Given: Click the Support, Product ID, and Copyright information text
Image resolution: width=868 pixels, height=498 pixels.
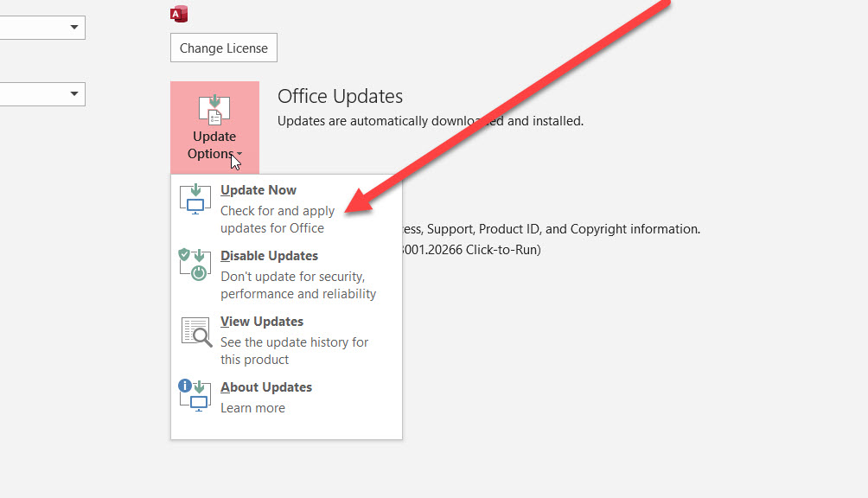Looking at the screenshot, I should 564,229.
